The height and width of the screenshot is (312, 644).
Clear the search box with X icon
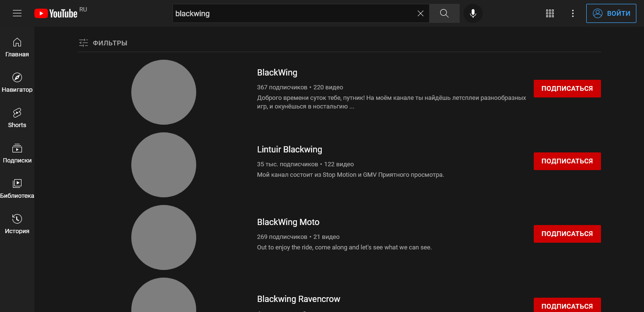(421, 13)
